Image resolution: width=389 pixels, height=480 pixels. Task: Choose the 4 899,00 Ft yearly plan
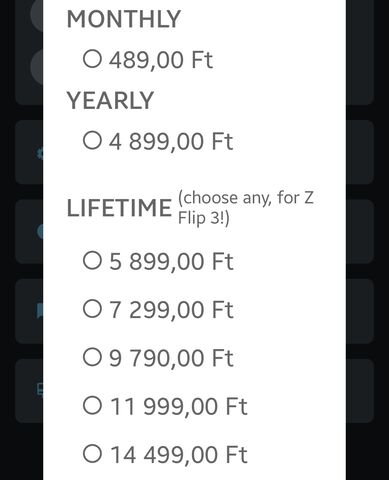tap(158, 141)
